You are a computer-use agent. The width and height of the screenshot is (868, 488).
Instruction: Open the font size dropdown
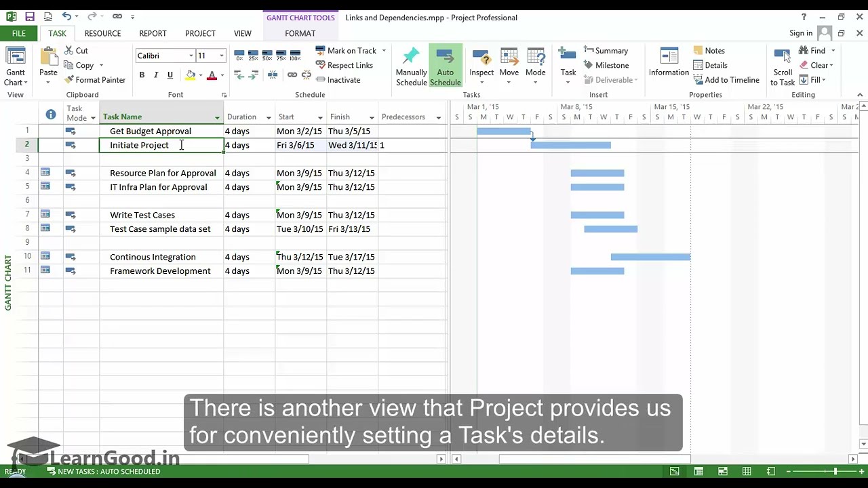click(221, 56)
